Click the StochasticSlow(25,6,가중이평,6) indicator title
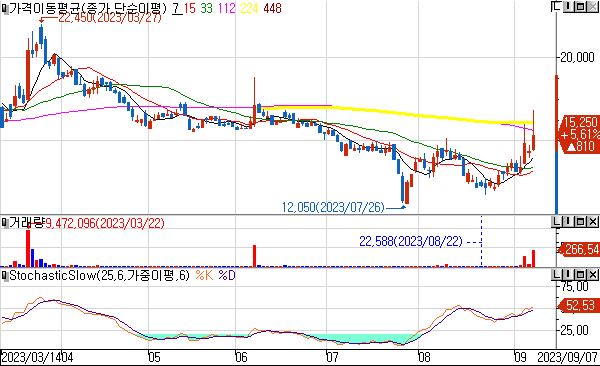The image size is (600, 366). (99, 275)
